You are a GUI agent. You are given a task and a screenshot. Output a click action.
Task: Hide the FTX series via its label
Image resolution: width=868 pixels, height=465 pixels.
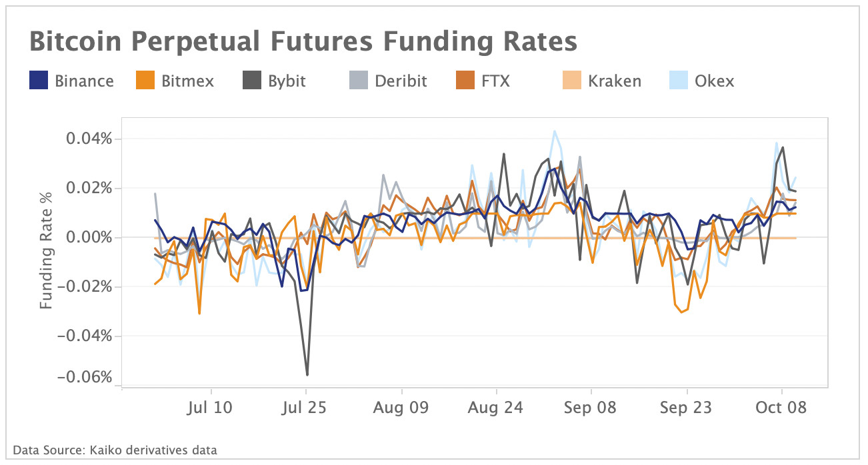point(495,81)
